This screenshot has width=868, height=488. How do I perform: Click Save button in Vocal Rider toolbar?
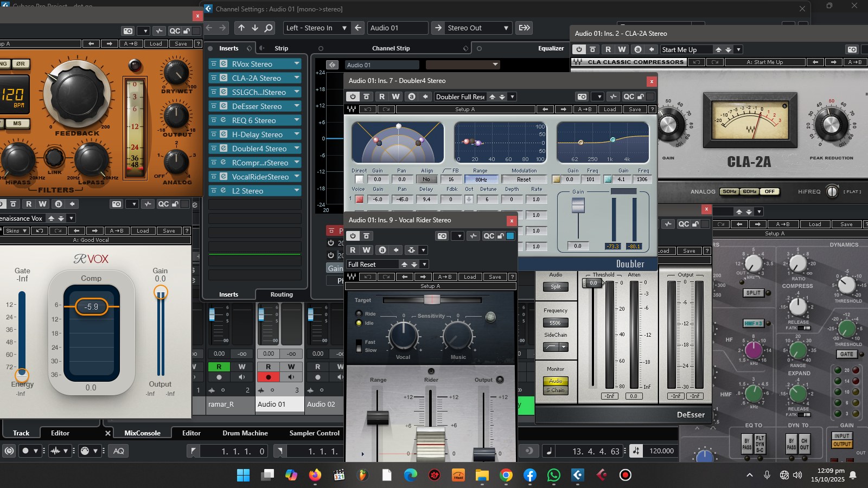point(495,277)
